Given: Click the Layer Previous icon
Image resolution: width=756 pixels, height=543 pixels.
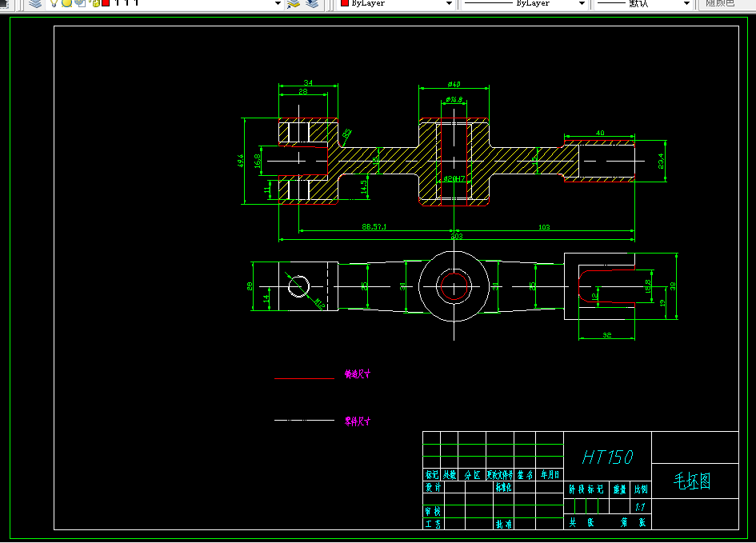Looking at the screenshot, I should coord(313,3).
